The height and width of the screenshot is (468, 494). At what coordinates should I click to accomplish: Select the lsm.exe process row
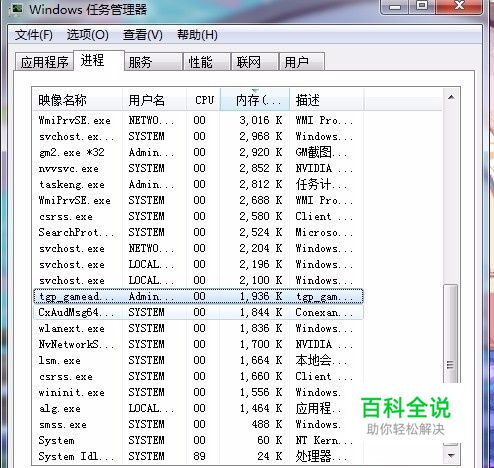[198, 360]
